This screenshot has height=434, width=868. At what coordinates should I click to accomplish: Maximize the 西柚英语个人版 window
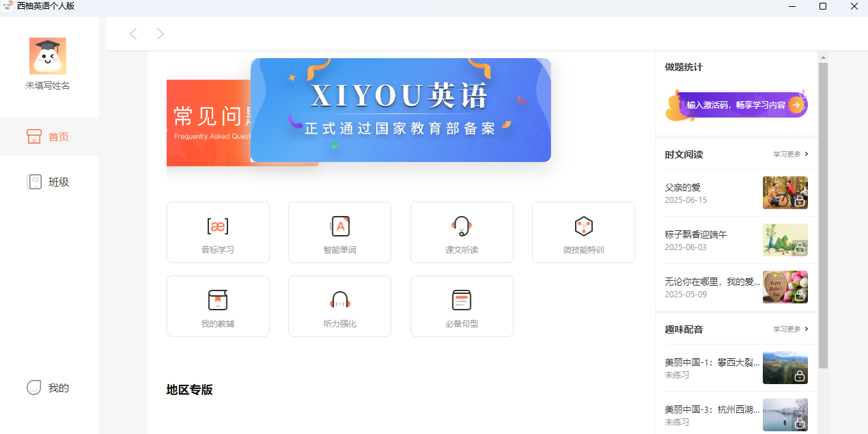coord(823,6)
